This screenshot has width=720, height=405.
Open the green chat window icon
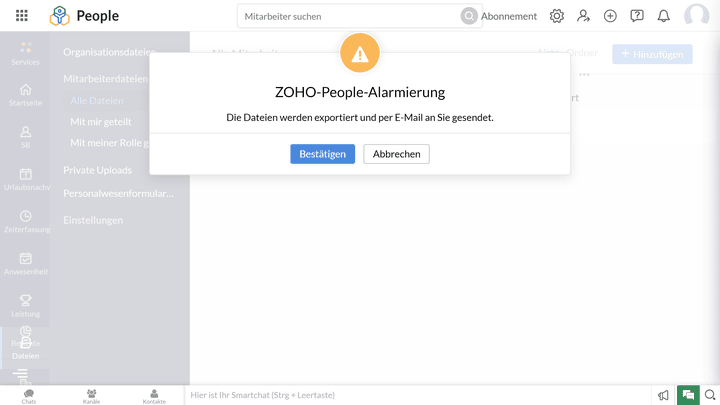point(688,395)
